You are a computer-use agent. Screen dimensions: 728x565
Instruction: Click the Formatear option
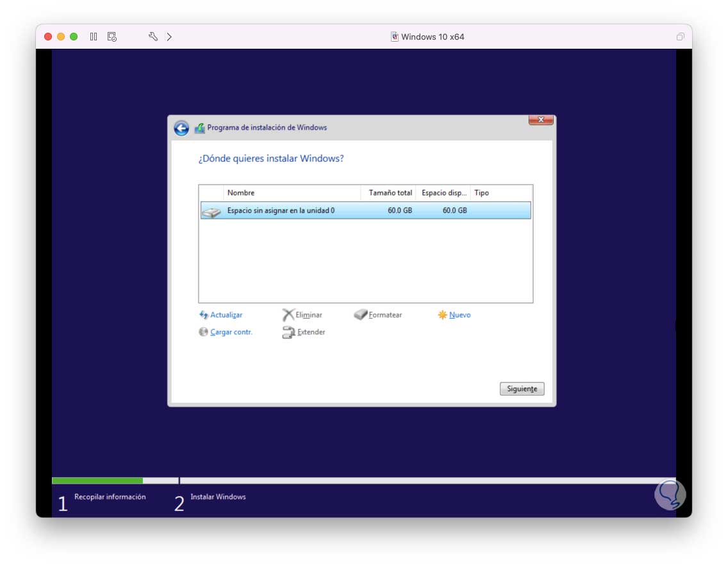click(x=385, y=315)
